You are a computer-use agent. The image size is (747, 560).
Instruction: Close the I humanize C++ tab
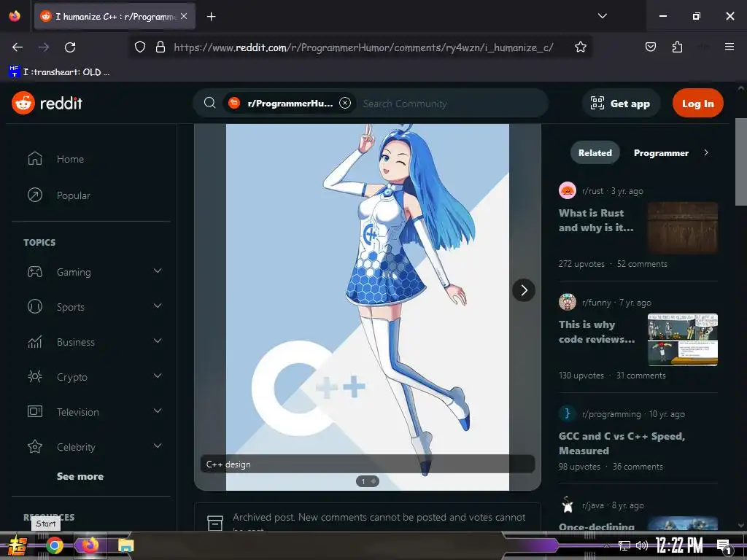tap(184, 16)
